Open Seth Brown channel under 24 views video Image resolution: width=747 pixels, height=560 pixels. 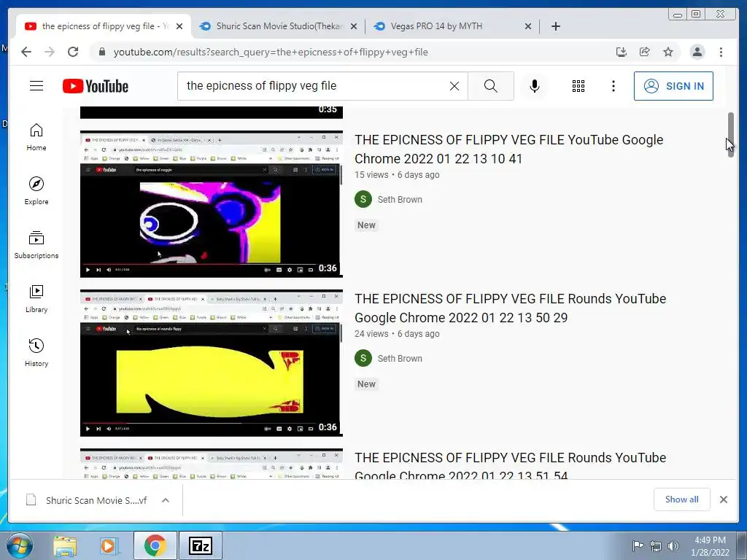[400, 359]
